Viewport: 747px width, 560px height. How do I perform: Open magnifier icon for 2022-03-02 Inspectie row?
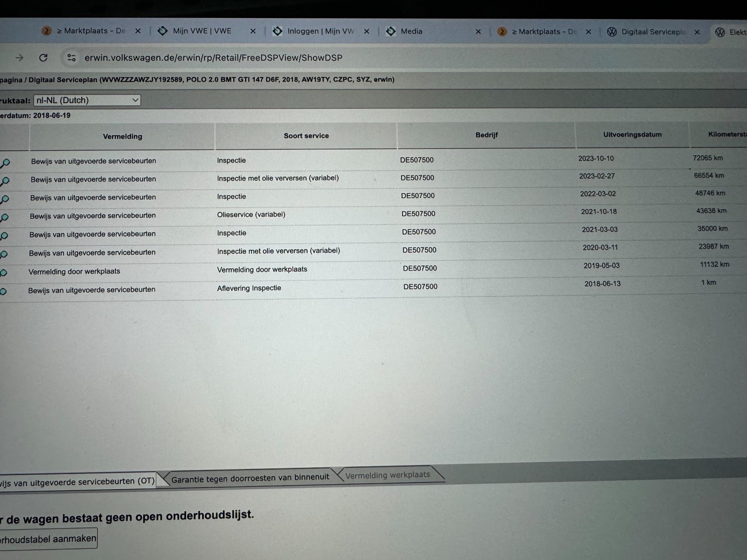[x=5, y=199]
